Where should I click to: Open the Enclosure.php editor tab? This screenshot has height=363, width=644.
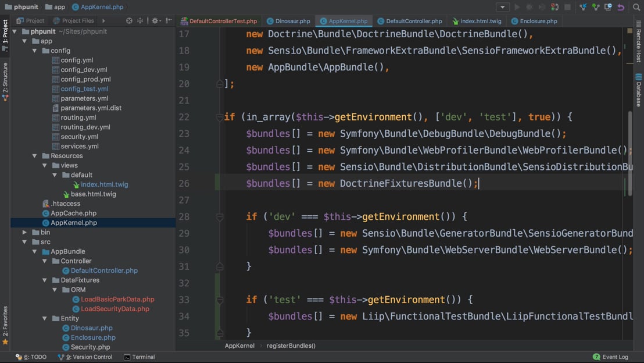point(534,21)
